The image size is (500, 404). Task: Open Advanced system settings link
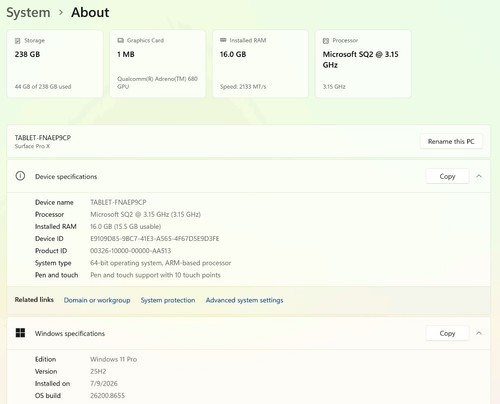click(244, 300)
